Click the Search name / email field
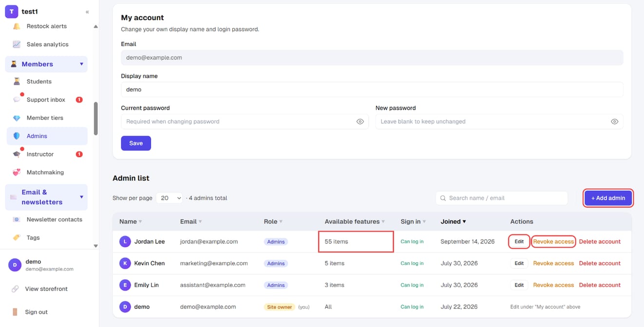Image resolution: width=644 pixels, height=327 pixels. point(502,198)
